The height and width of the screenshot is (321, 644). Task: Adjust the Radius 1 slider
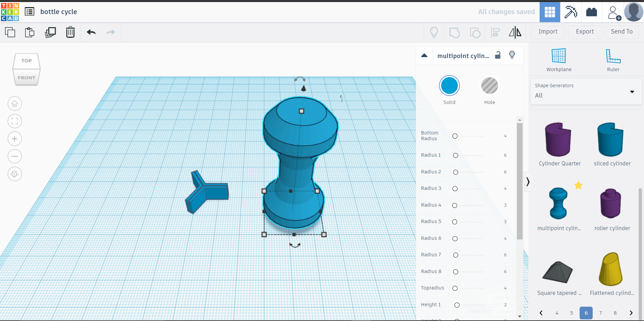pyautogui.click(x=455, y=155)
